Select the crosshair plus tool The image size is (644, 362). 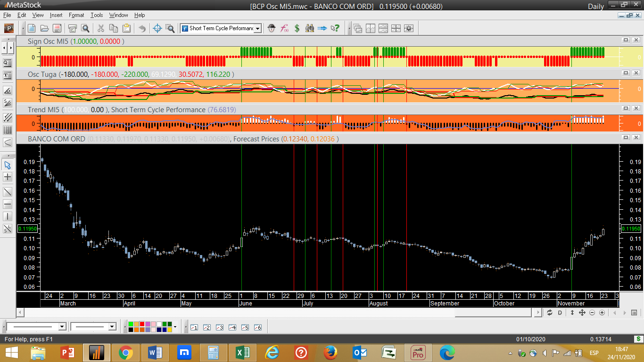[8, 177]
